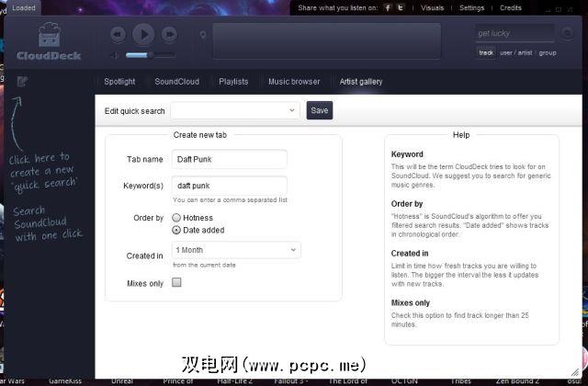588x386 pixels.
Task: Click 'Mixes only' help heading
Action: (411, 302)
